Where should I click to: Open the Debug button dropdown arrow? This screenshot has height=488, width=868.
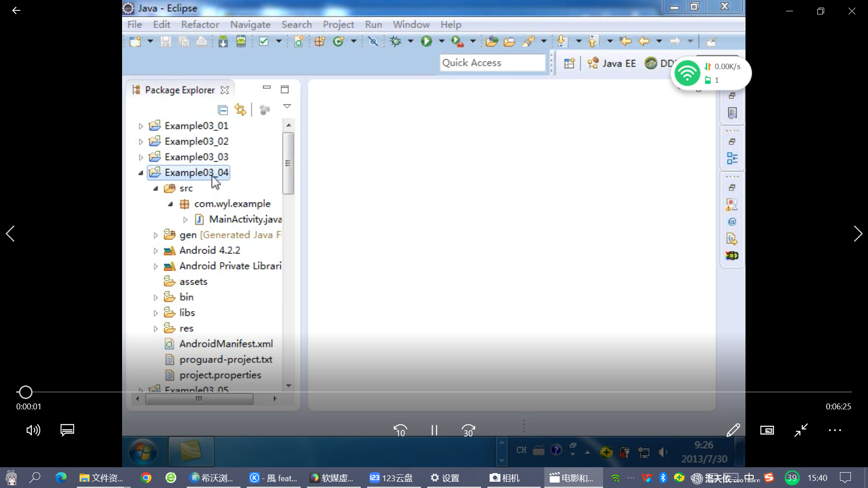(410, 42)
